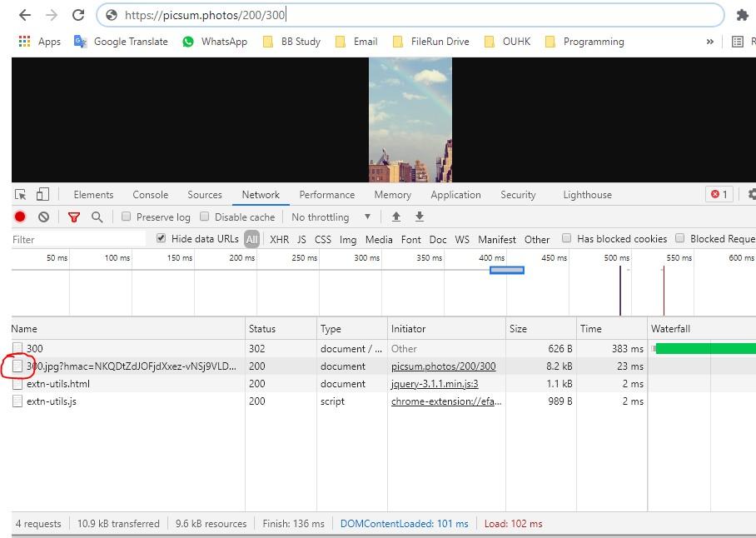Open jquery-3.1.1.min.js:3 initiator link

coord(435,384)
